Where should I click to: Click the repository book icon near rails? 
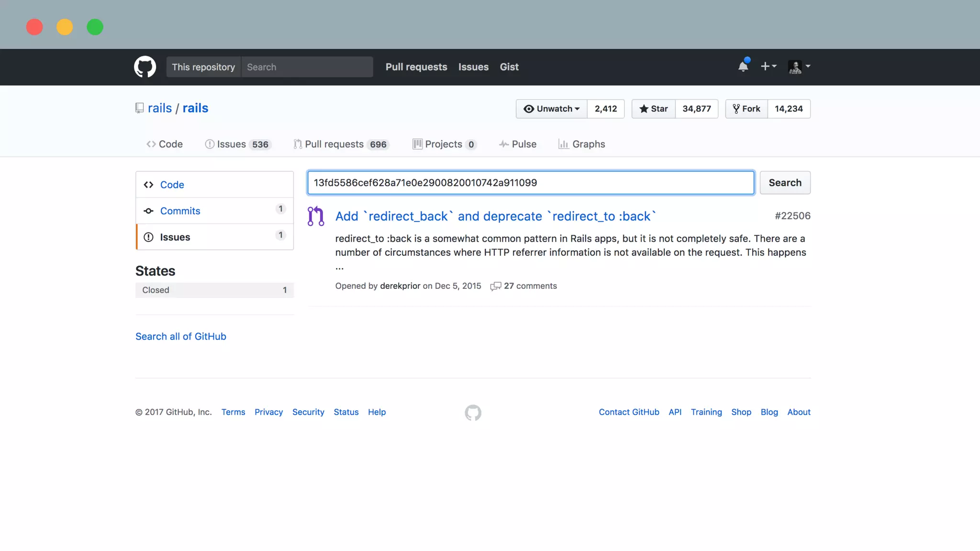[x=139, y=108]
